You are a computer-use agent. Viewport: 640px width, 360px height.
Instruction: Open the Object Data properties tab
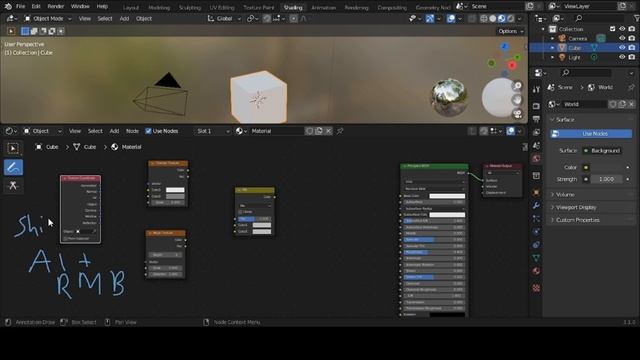coord(536,258)
